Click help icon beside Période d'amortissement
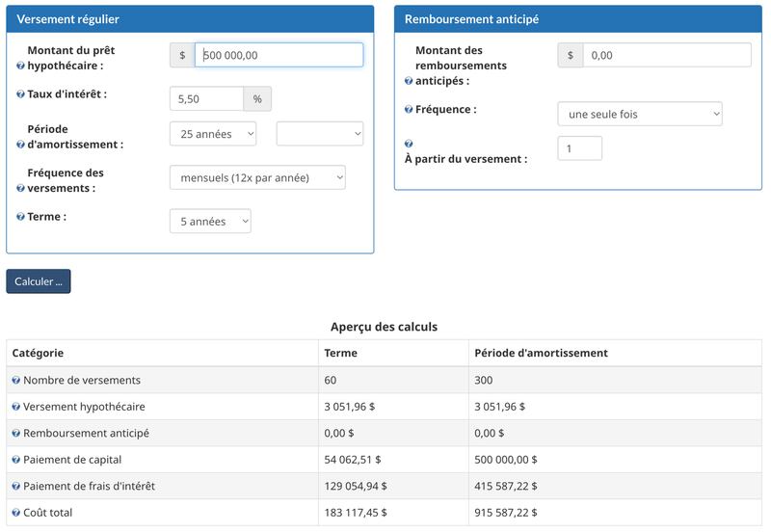This screenshot has width=771, height=532. click(21, 145)
